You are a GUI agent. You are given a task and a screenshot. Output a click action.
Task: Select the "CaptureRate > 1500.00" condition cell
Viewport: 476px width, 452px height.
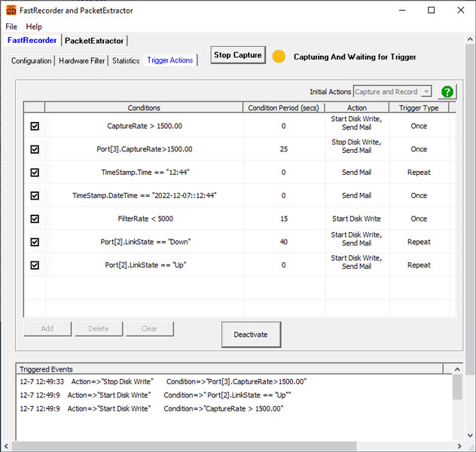coord(145,126)
